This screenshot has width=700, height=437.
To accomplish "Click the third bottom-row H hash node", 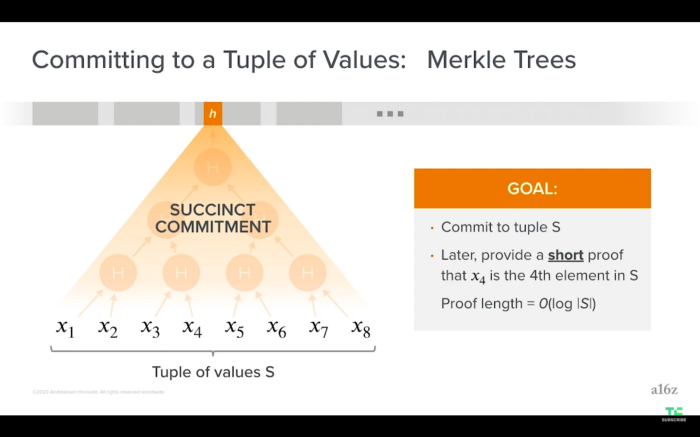I will coord(244,273).
